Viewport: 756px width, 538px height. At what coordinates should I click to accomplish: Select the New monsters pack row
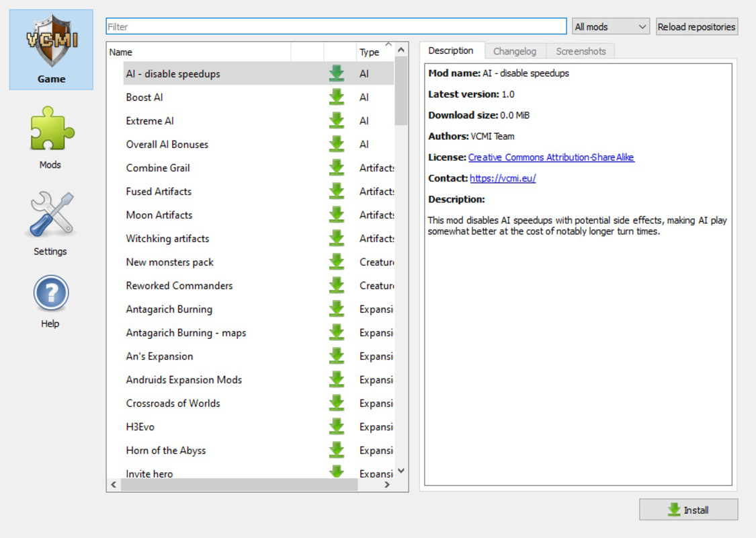(259, 262)
